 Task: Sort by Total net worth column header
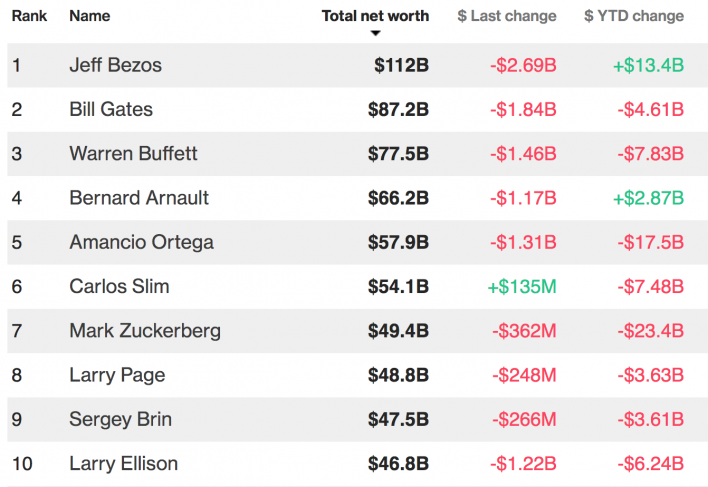point(375,16)
